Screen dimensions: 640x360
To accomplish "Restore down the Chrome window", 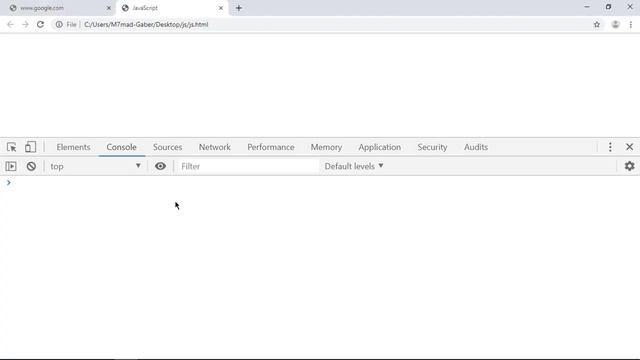I will click(608, 7).
